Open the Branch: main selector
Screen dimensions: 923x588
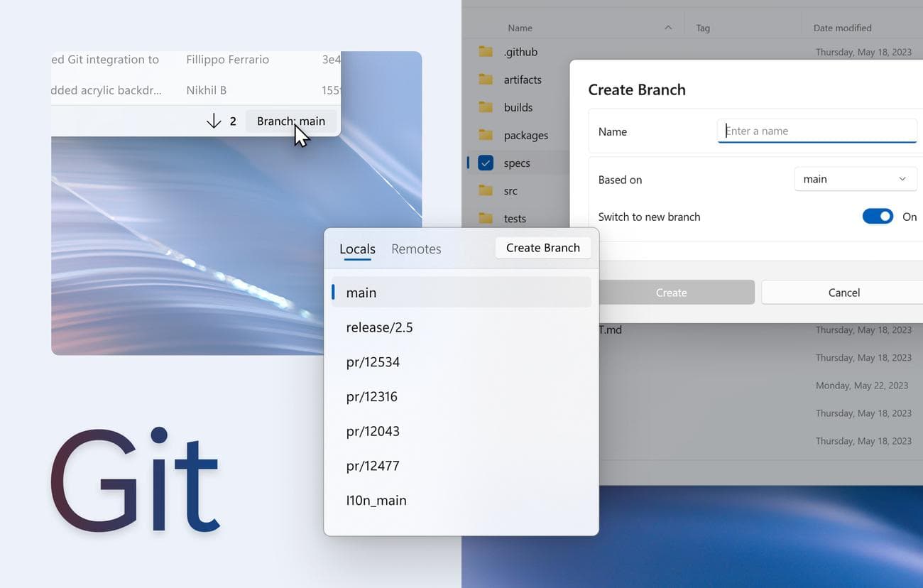(x=291, y=121)
